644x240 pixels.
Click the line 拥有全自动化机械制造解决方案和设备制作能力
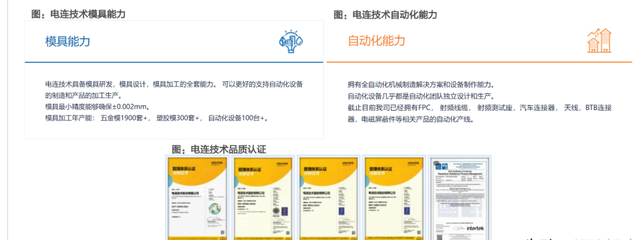(421, 85)
